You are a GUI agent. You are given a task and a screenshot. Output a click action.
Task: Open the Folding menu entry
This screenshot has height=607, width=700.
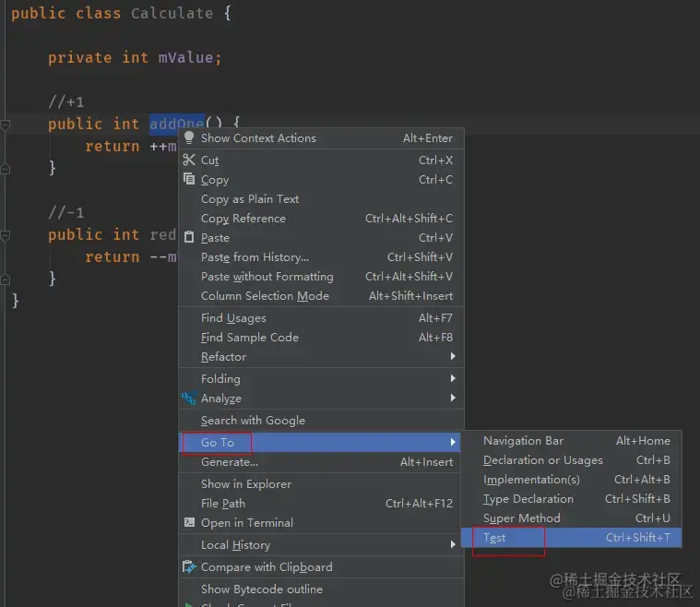(322, 379)
